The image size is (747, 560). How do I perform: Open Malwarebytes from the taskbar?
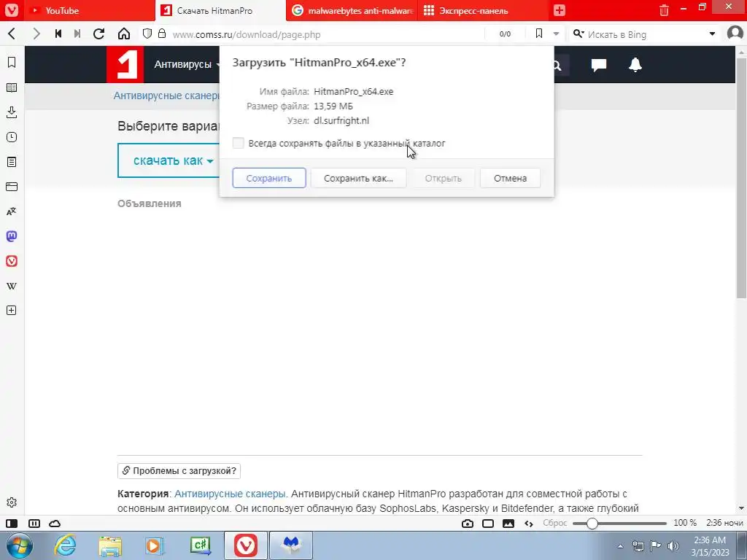pos(291,545)
